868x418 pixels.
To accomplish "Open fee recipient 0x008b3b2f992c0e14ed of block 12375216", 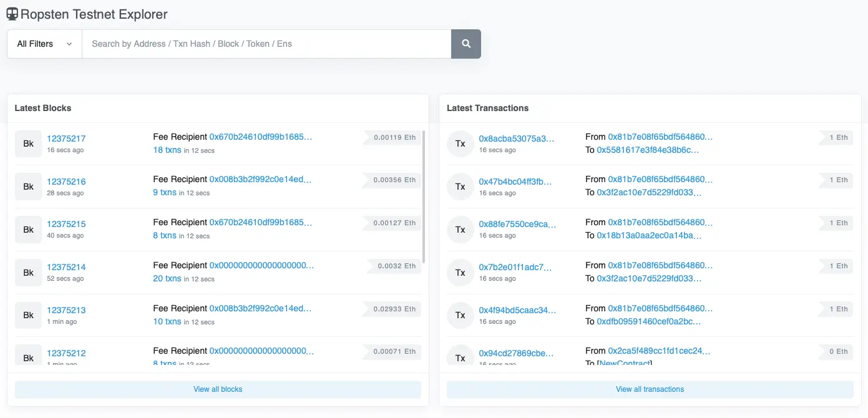I will (x=260, y=179).
